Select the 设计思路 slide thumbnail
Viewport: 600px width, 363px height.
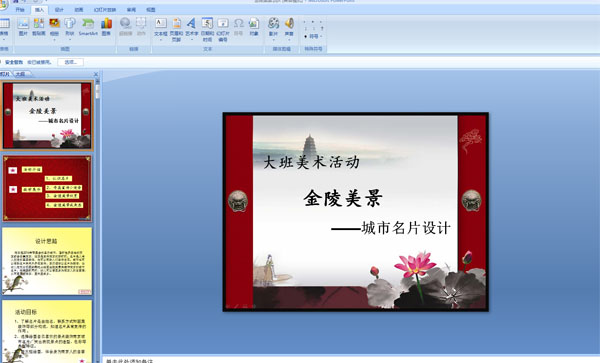(x=47, y=261)
